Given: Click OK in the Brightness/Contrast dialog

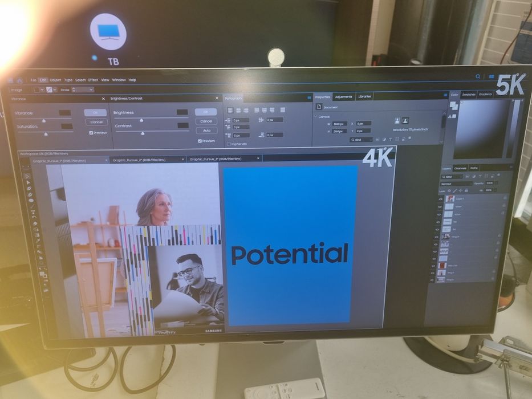Looking at the screenshot, I should tap(206, 112).
